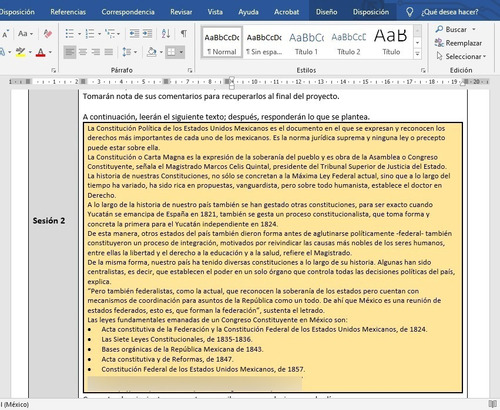Apply the red font color
500x410 pixels.
41,52
